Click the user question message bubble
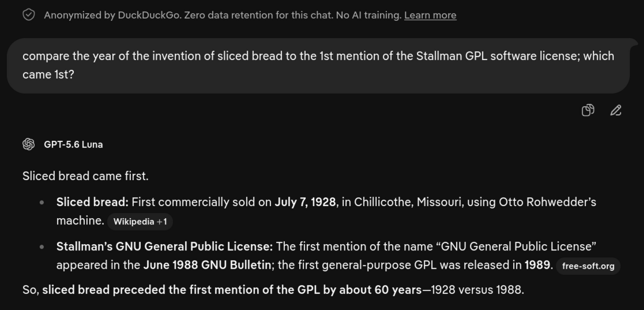The width and height of the screenshot is (644, 310). click(318, 66)
